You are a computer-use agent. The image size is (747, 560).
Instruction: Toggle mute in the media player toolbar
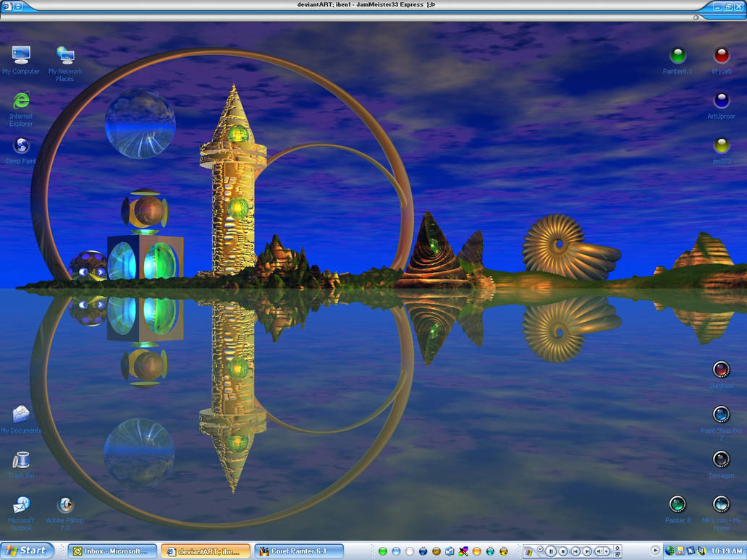click(599, 551)
